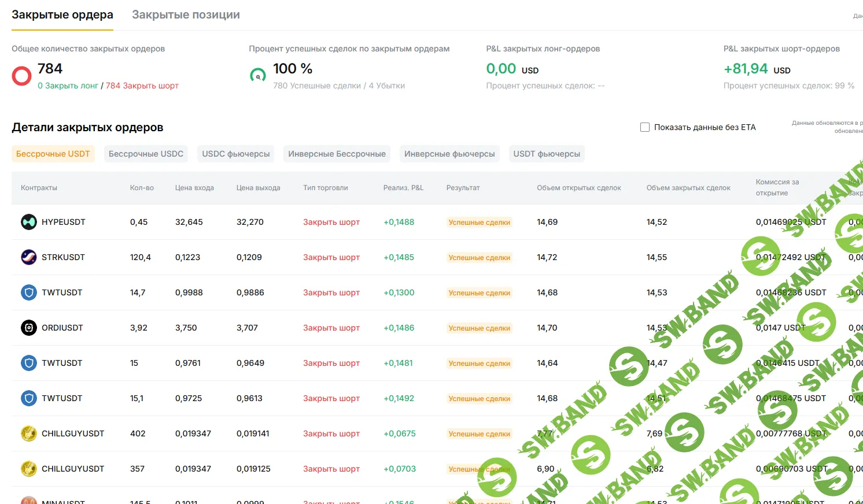863x504 pixels.
Task: Enable the Показать данные без ETA checkbox
Action: click(645, 127)
